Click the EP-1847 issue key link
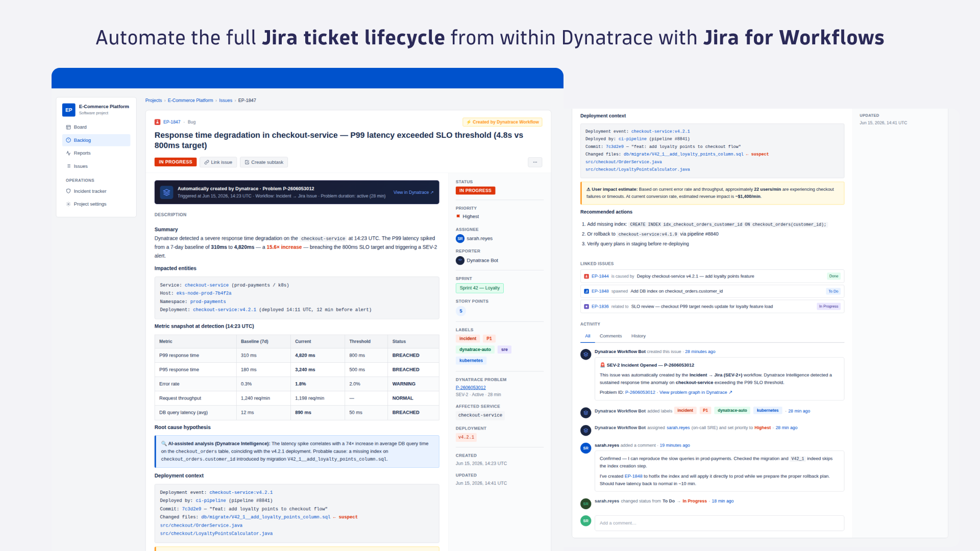980x551 pixels. pyautogui.click(x=172, y=122)
